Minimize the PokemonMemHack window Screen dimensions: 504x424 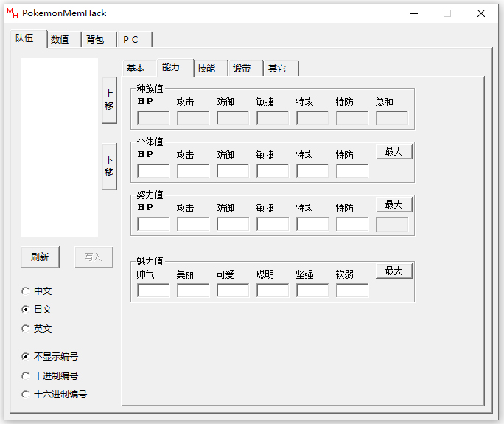[x=414, y=13]
